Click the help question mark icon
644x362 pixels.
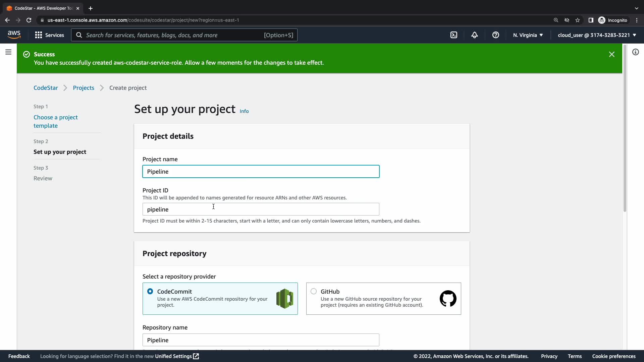[496, 35]
